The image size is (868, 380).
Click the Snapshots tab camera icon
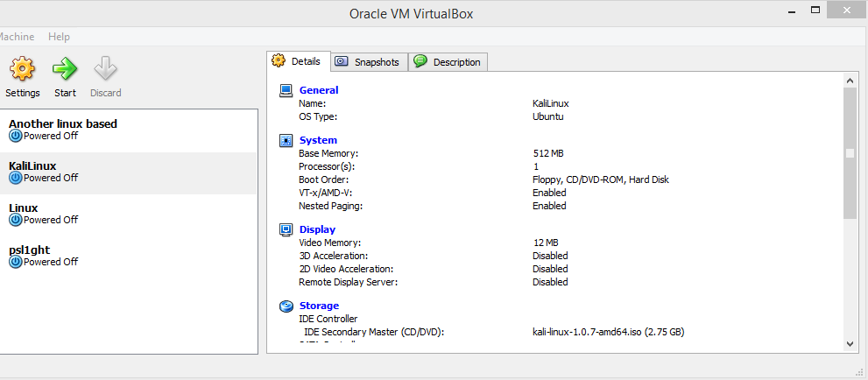coord(342,62)
